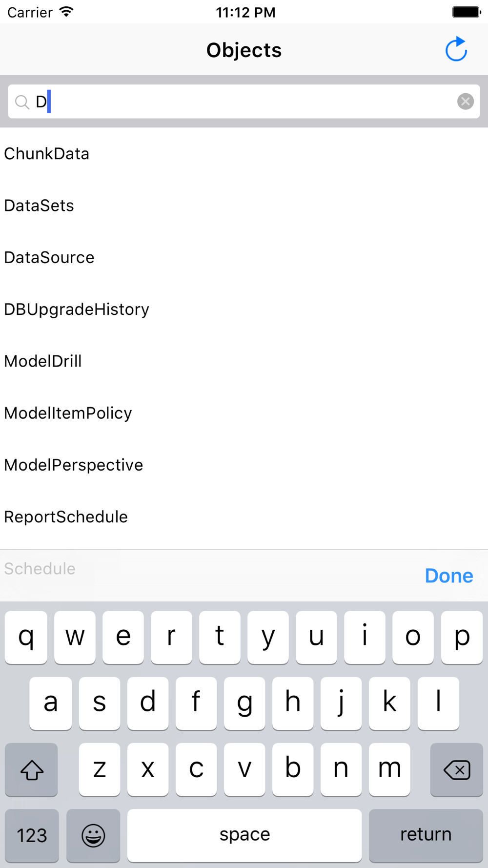Tap the refresh icon in navigation bar

pyautogui.click(x=456, y=49)
